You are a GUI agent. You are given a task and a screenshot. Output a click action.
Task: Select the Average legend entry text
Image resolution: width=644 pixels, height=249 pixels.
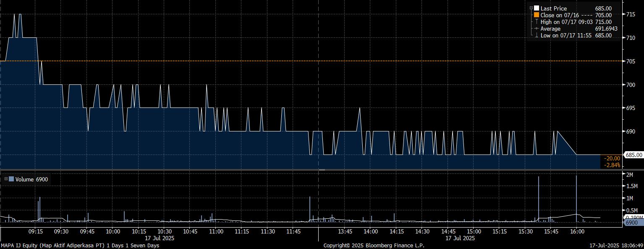click(x=550, y=29)
